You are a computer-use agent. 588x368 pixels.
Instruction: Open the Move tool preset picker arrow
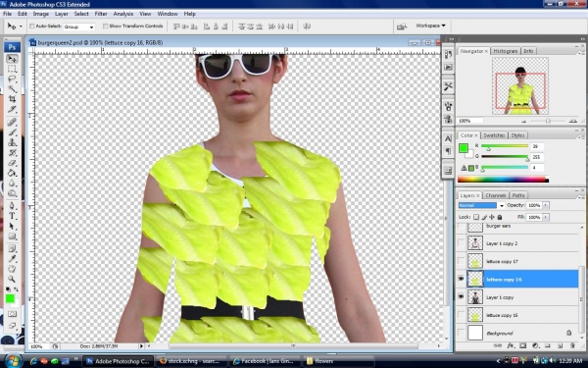coord(21,26)
